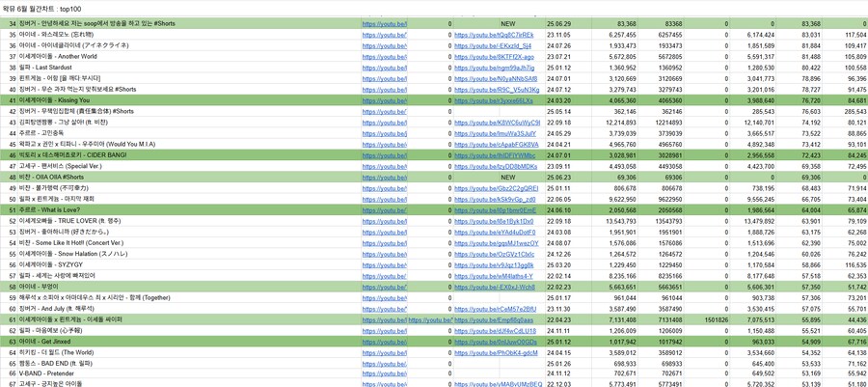Open the first youtu.be link in V-BAND Pretender row

click(384, 374)
